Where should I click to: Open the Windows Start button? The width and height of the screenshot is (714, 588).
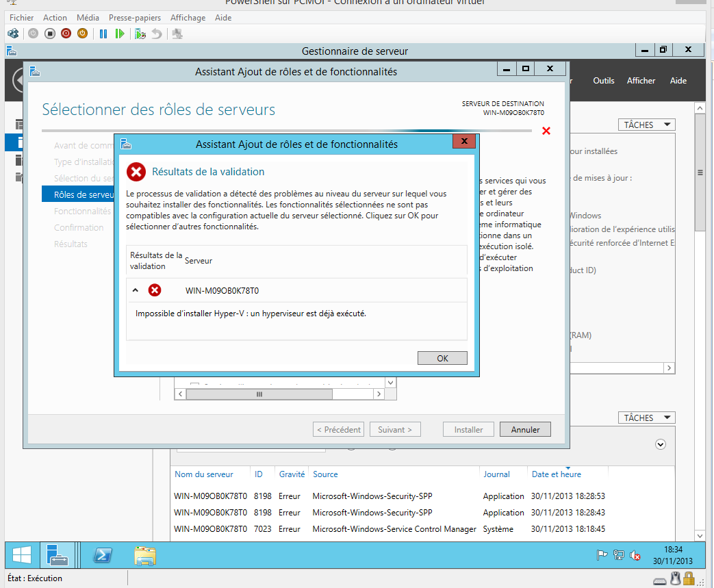[22, 555]
